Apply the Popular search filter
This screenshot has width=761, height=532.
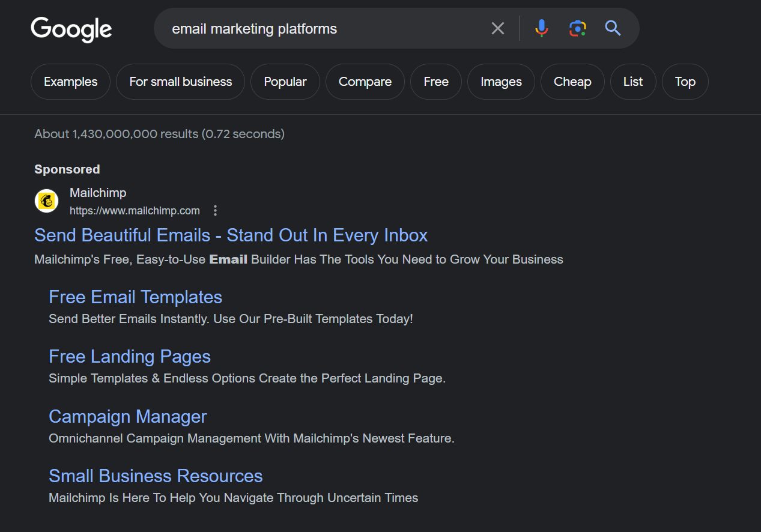pyautogui.click(x=285, y=82)
